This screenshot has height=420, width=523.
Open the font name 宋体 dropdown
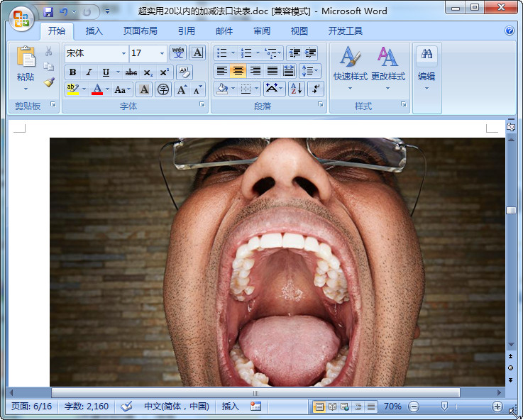123,53
